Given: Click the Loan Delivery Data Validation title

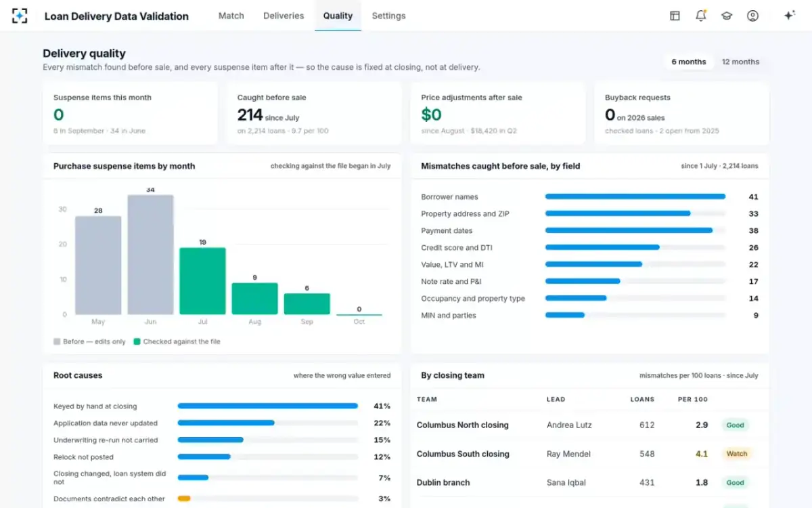Looking at the screenshot, I should 116,16.
